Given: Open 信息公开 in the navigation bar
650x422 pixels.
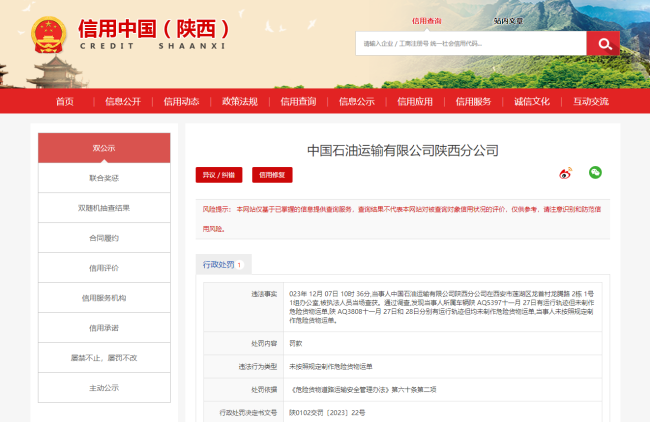Looking at the screenshot, I should [x=123, y=102].
